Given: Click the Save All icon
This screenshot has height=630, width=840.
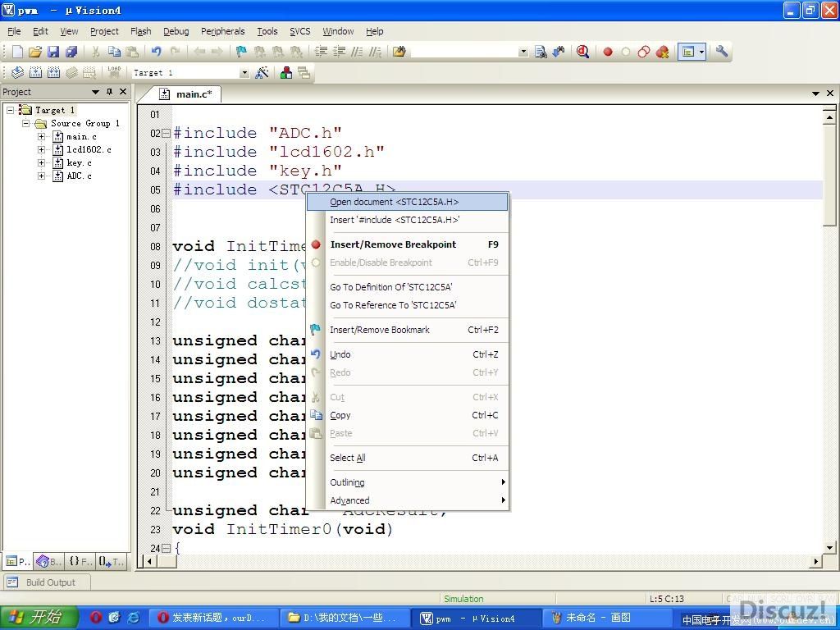Looking at the screenshot, I should coord(71,52).
